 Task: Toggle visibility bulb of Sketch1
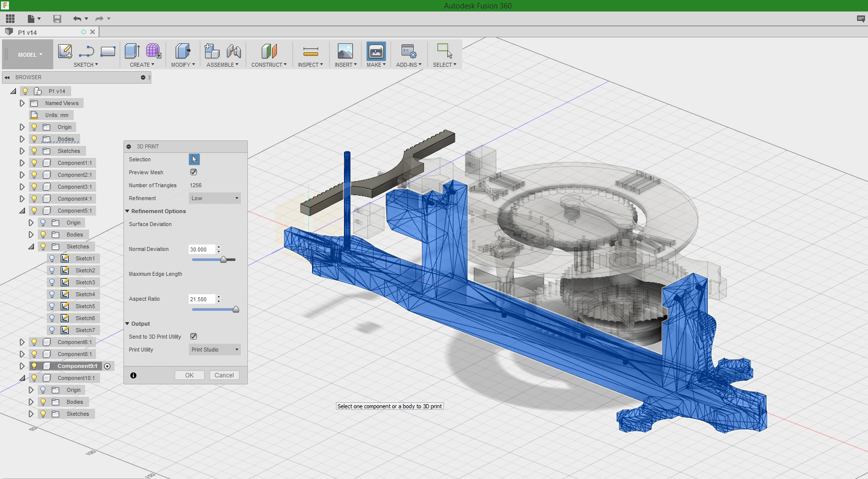52,258
